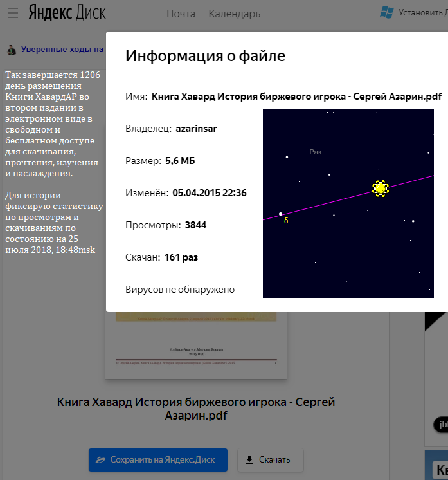Open the Уверенные ходы на link

tap(62, 49)
